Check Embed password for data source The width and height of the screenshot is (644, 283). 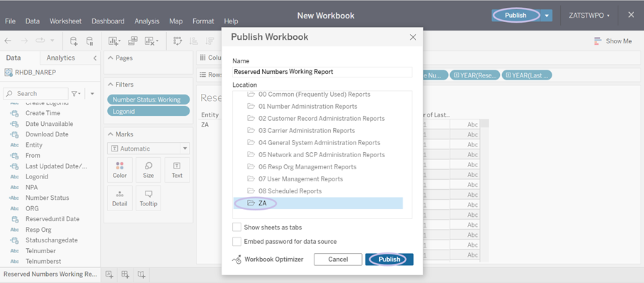pyautogui.click(x=236, y=242)
